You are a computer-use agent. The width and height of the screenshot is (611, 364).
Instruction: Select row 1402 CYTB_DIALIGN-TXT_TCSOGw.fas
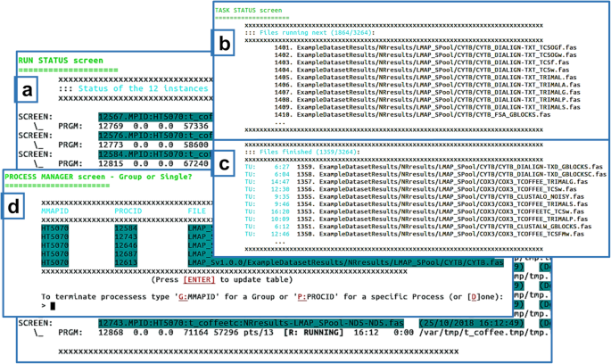pos(425,55)
